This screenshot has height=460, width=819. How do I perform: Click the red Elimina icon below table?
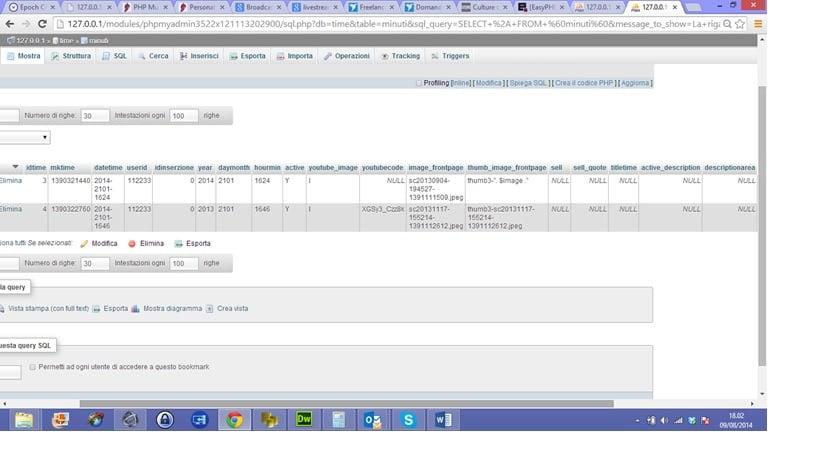click(x=132, y=243)
